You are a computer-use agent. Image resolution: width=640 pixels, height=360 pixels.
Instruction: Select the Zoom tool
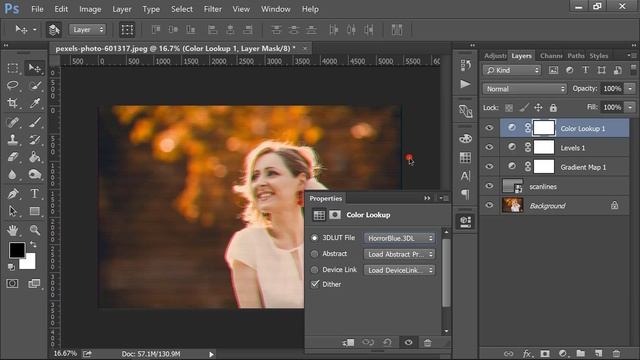(x=35, y=230)
